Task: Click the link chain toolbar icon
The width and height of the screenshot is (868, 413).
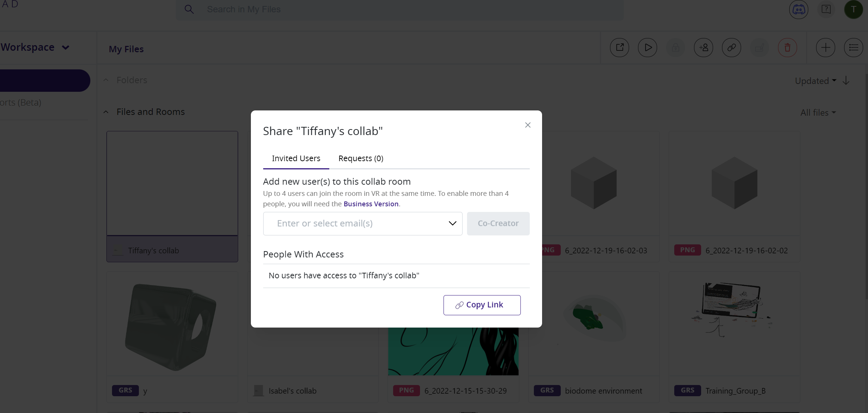Action: click(732, 47)
